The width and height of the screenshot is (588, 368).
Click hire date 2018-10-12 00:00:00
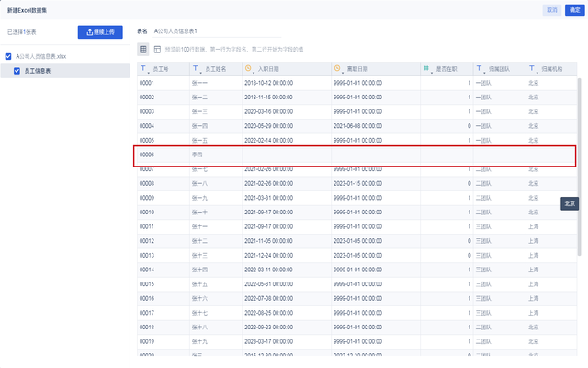[x=269, y=83]
